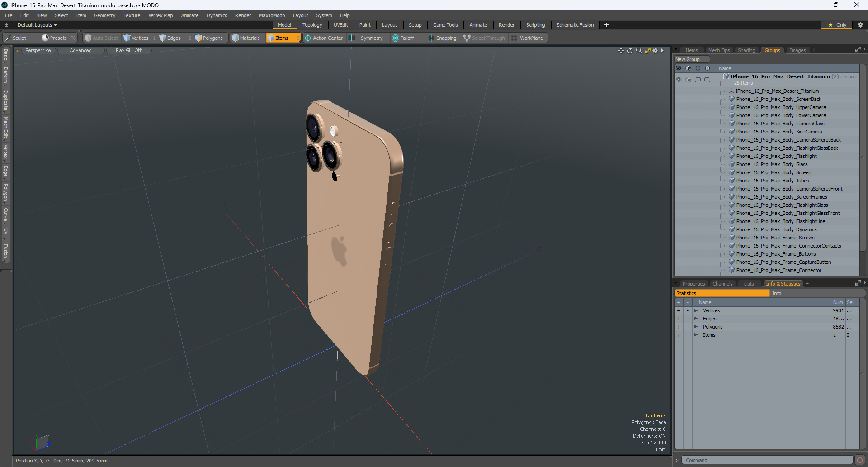Click the eye visibility column header
The image size is (868, 467).
pos(679,68)
